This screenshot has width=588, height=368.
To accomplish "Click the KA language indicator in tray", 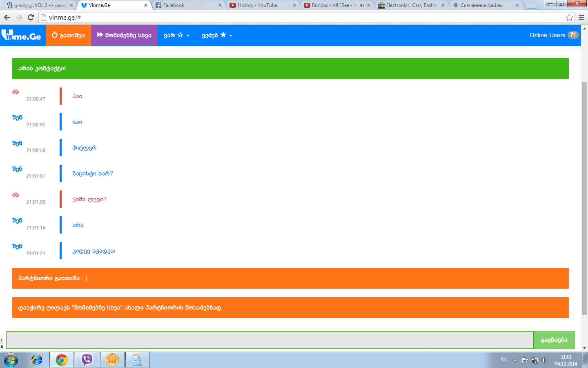I will 505,360.
